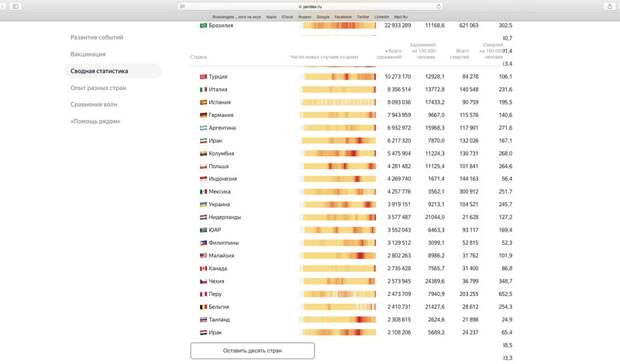Go to the Вакцинация sidebar section
The height and width of the screenshot is (364, 620).
88,54
